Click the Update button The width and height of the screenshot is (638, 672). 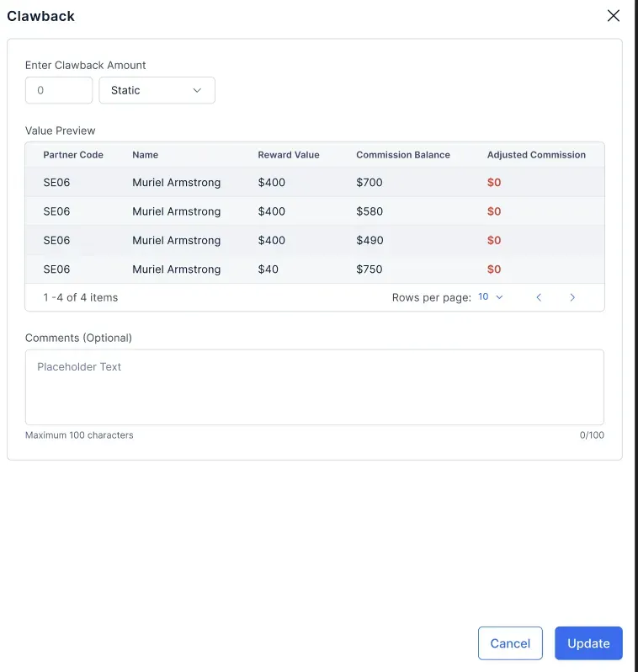tap(588, 643)
